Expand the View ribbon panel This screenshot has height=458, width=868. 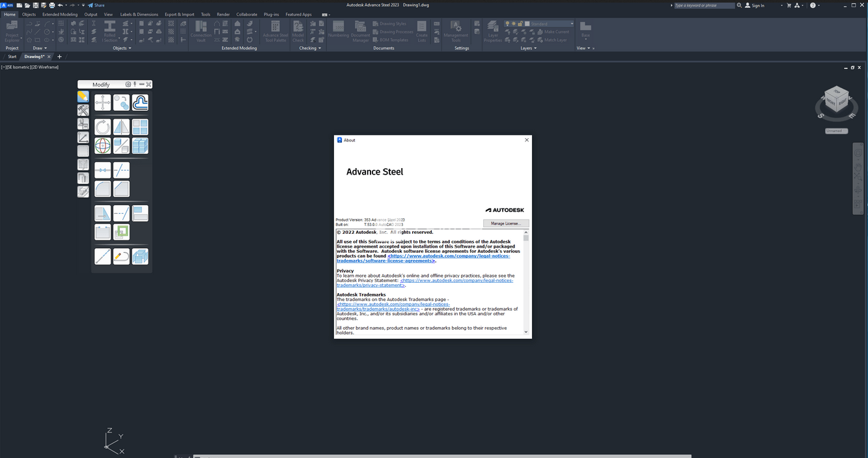tap(583, 48)
